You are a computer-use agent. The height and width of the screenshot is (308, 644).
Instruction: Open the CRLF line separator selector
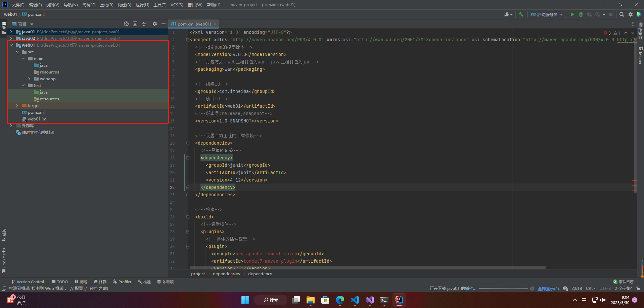[590, 289]
